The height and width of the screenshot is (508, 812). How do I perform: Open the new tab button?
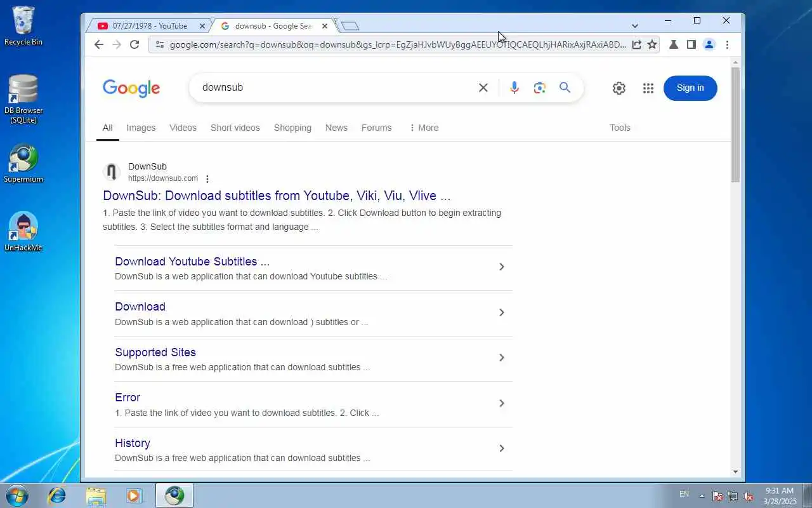(350, 26)
